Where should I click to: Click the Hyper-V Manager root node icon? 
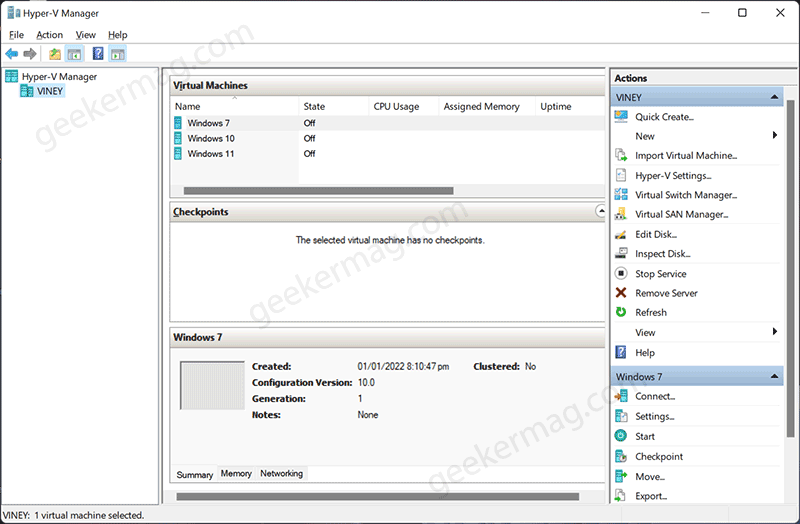tap(12, 77)
